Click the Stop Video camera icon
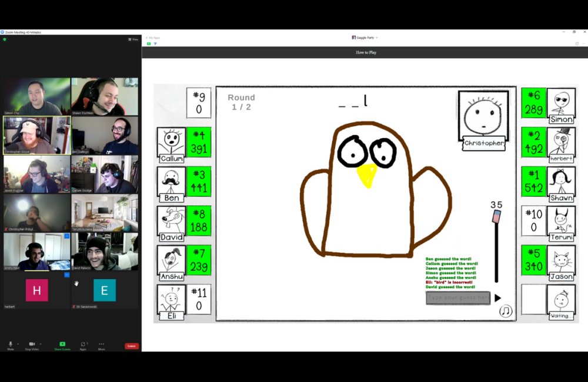 (x=32, y=344)
